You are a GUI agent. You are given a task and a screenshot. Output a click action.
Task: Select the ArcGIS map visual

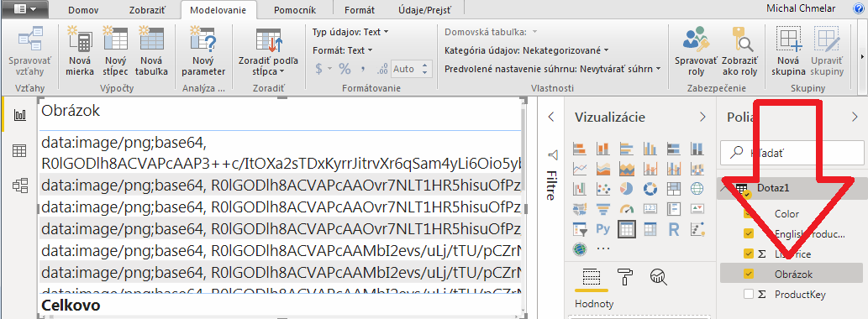click(580, 249)
